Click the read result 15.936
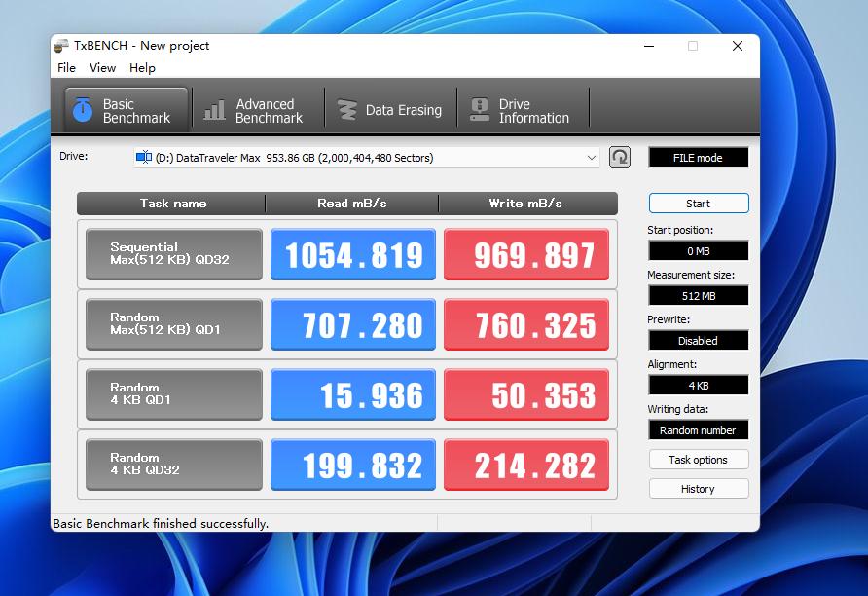Viewport: 868px width, 596px height. click(353, 393)
